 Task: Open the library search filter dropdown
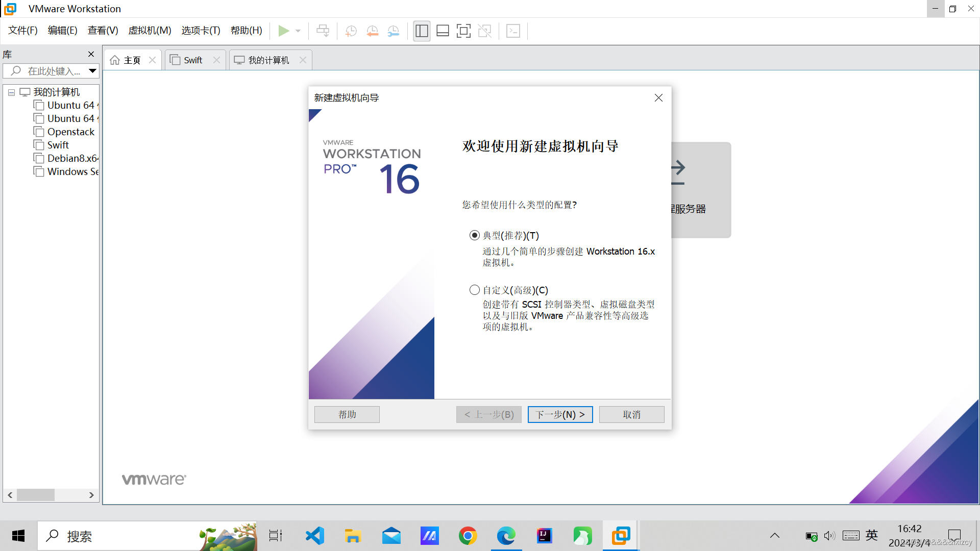tap(92, 71)
